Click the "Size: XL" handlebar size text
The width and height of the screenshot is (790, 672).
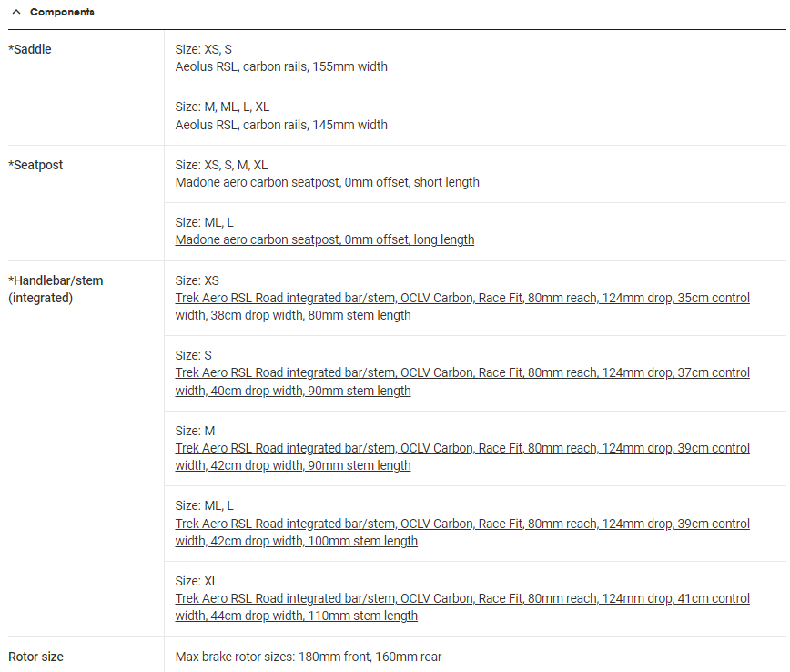[x=197, y=581]
